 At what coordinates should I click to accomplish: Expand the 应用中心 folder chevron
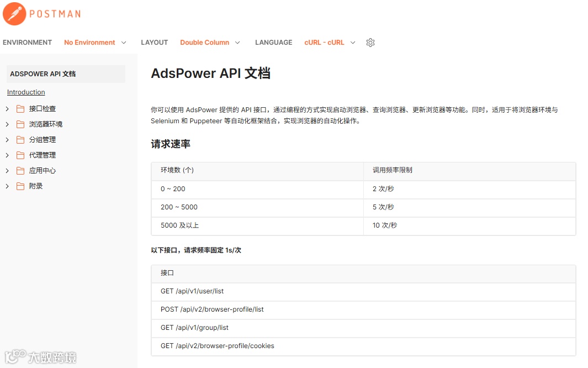pos(7,171)
